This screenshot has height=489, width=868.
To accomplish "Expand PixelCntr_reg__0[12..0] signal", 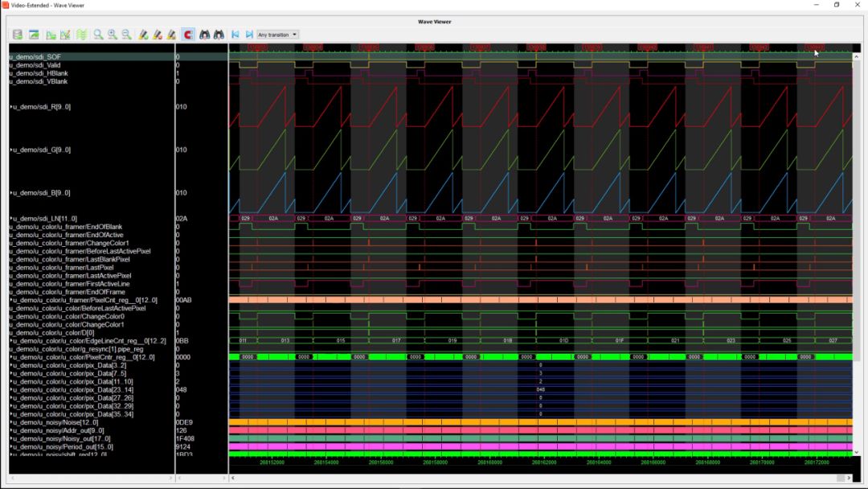I will (x=11, y=357).
